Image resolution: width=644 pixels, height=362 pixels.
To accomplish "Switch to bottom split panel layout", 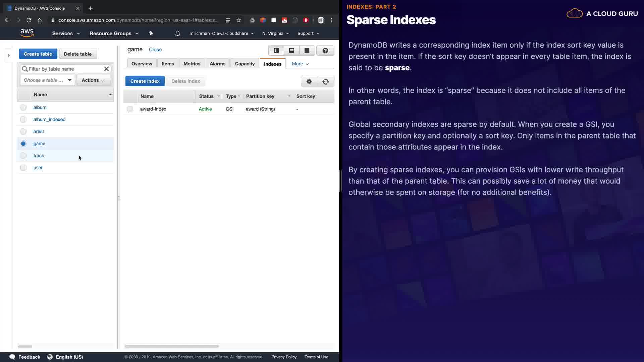I will tap(291, 51).
